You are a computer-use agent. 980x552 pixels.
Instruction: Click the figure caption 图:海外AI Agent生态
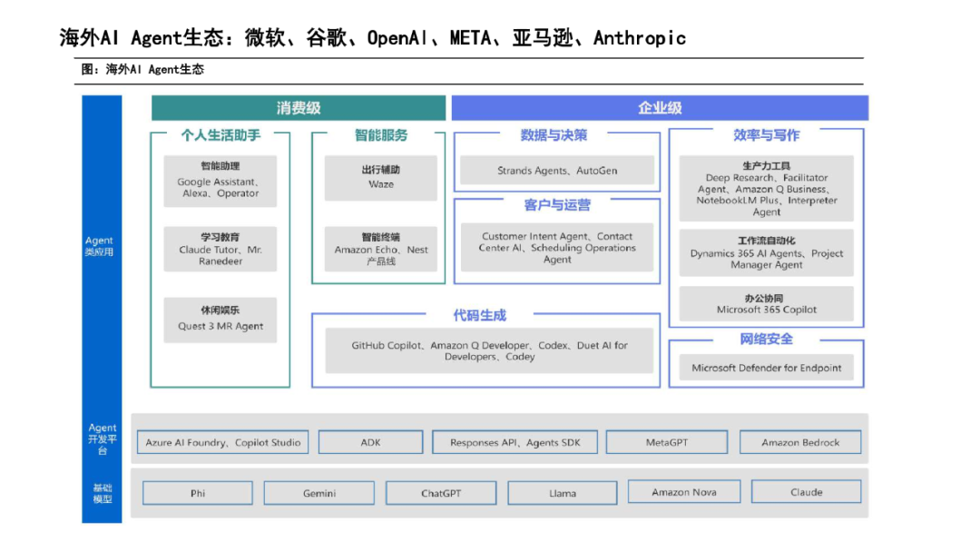coord(142,69)
